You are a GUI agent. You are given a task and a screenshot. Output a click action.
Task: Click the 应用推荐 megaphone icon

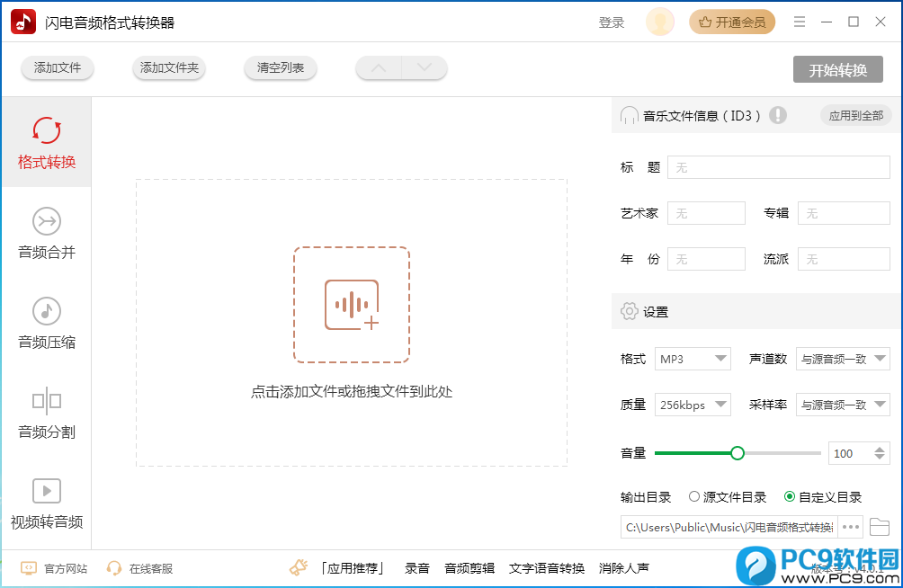[x=299, y=568]
